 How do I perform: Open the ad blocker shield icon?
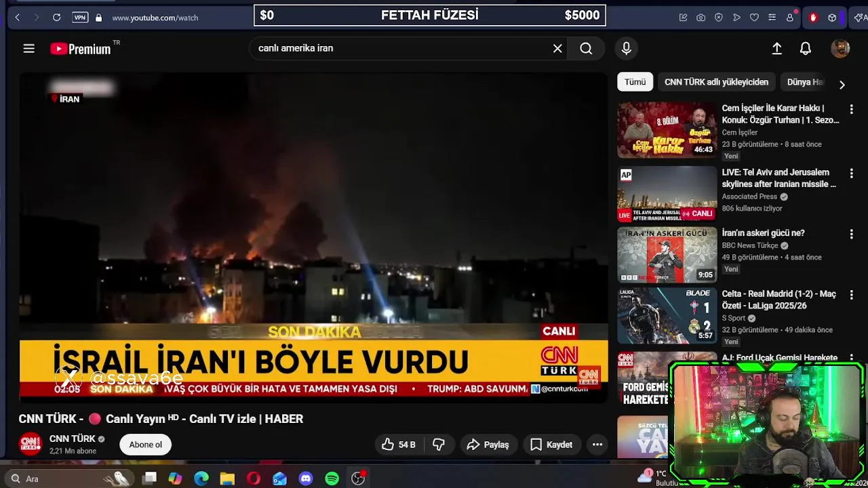719,18
